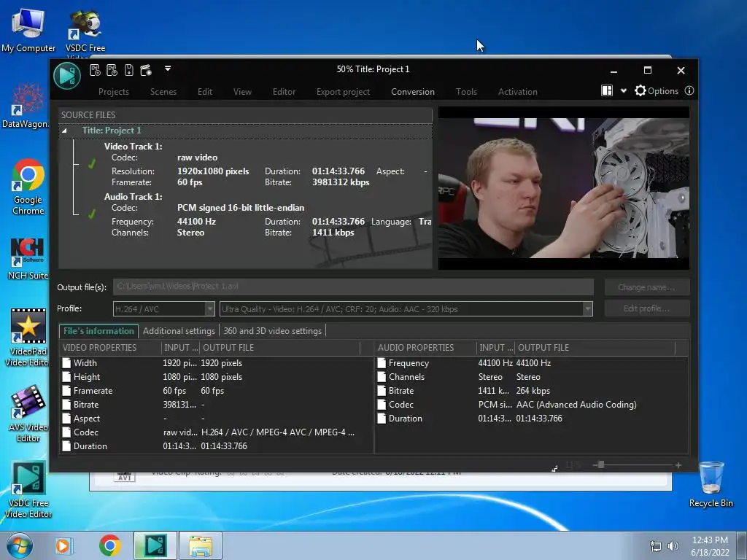The height and width of the screenshot is (560, 747).
Task: Open the Scenes ribbon tab
Action: 163,91
